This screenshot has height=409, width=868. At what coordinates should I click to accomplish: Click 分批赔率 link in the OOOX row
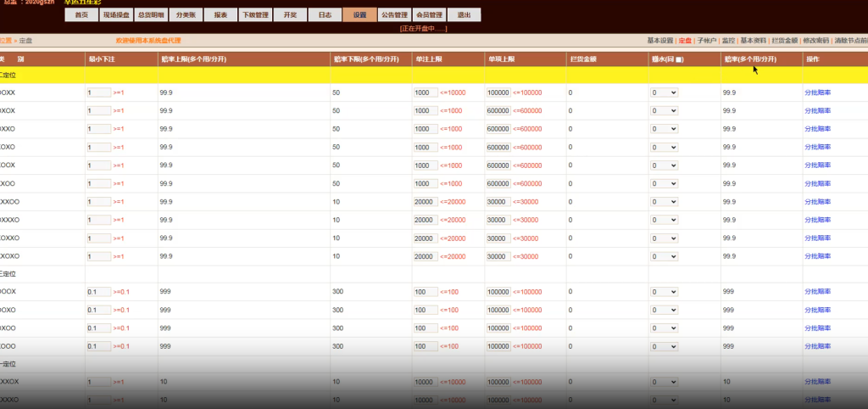tap(817, 291)
